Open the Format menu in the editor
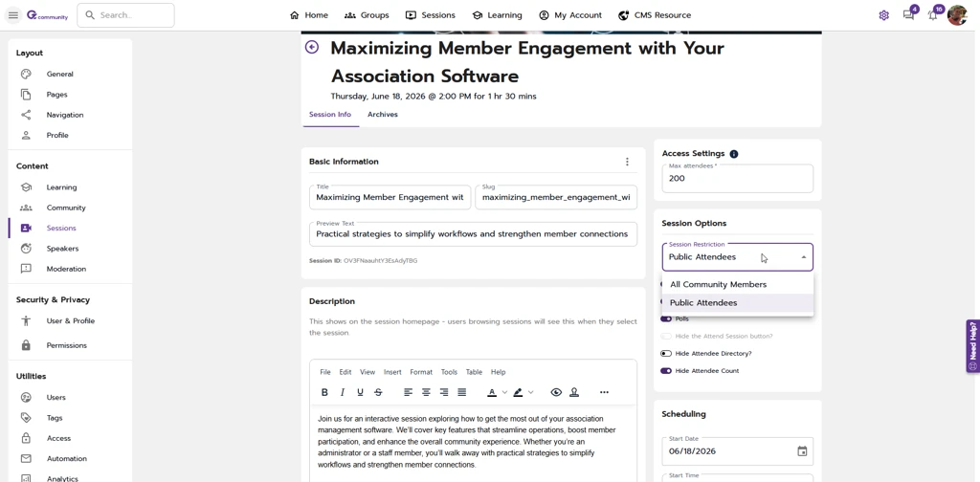980x482 pixels. 421,372
